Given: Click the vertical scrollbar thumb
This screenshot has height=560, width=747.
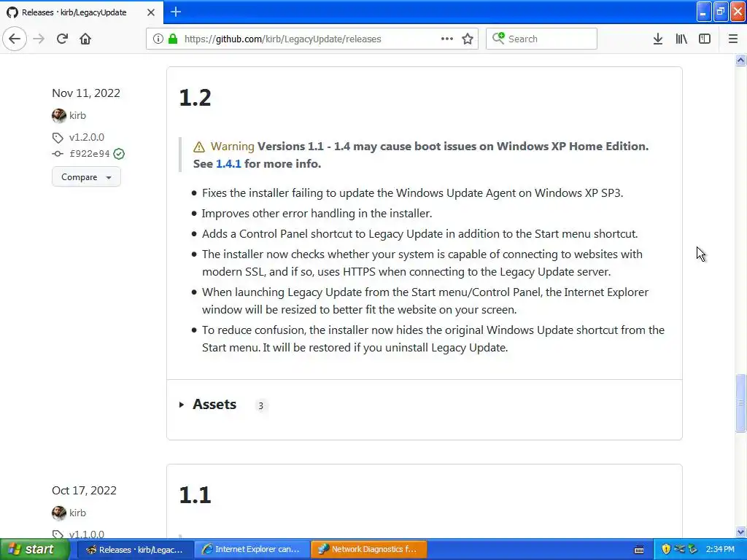Looking at the screenshot, I should coord(740,402).
